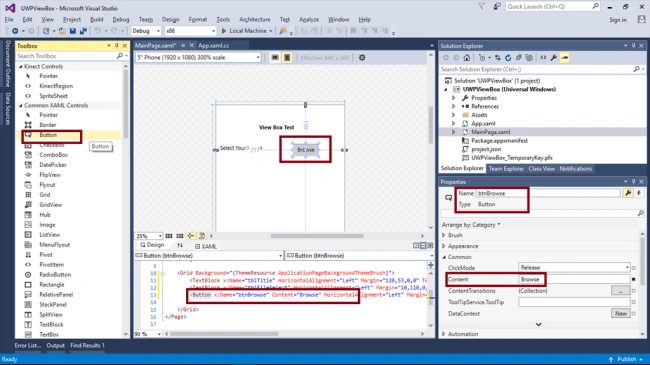
Task: Click the feedback icon in title bar
Action: coord(497,6)
